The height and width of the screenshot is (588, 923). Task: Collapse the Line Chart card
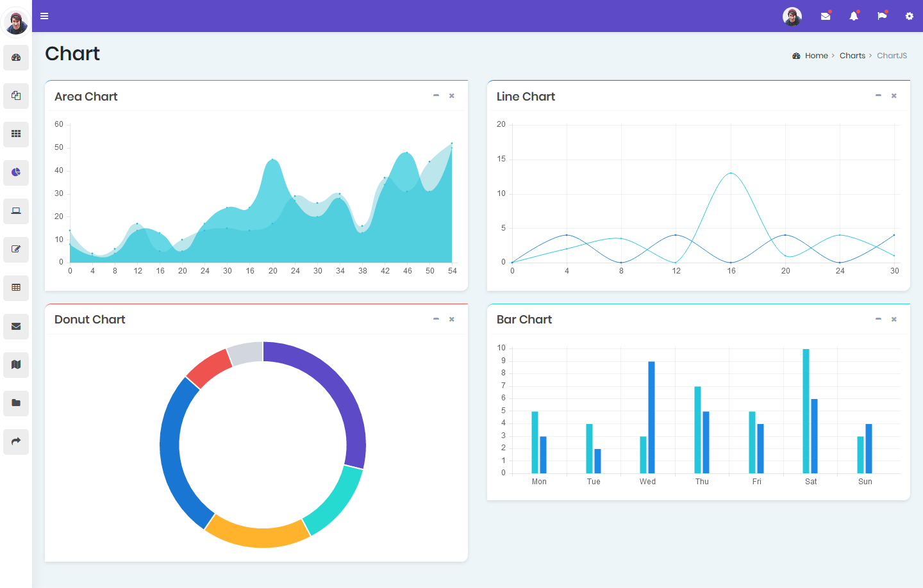(x=878, y=95)
